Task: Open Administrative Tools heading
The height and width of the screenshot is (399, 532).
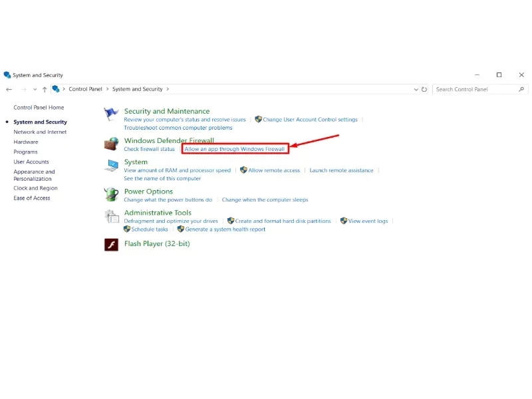Action: point(158,213)
